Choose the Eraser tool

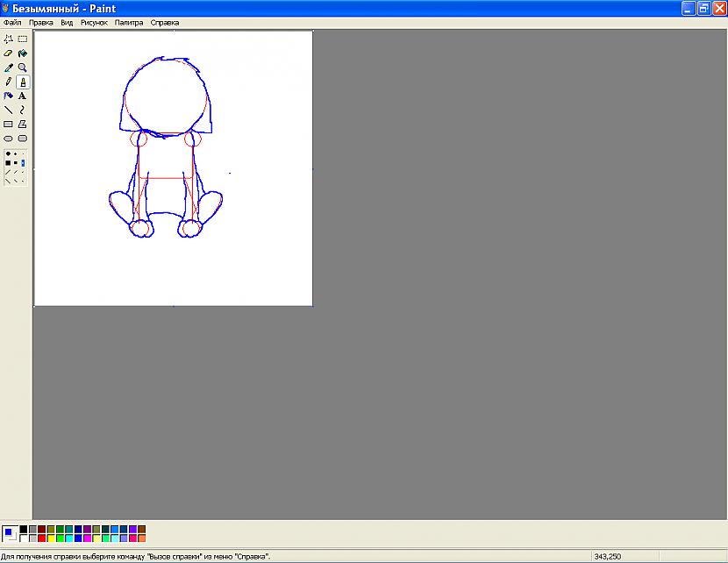[9, 53]
